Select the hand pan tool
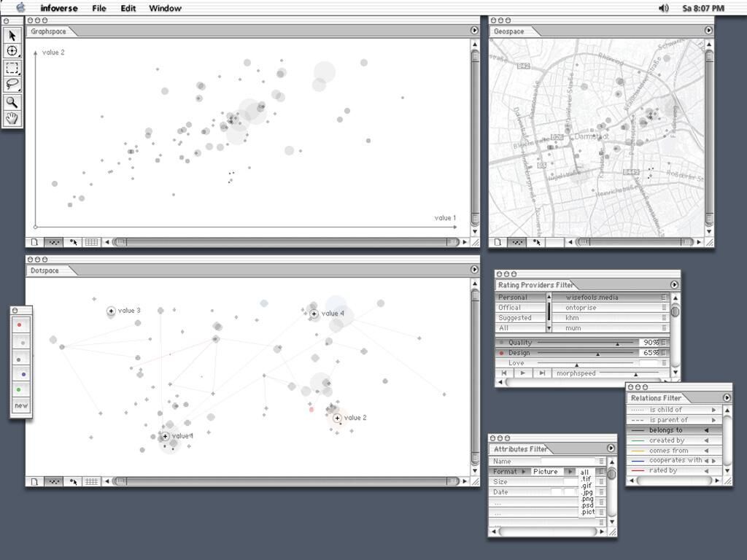The height and width of the screenshot is (560, 747). pos(12,118)
